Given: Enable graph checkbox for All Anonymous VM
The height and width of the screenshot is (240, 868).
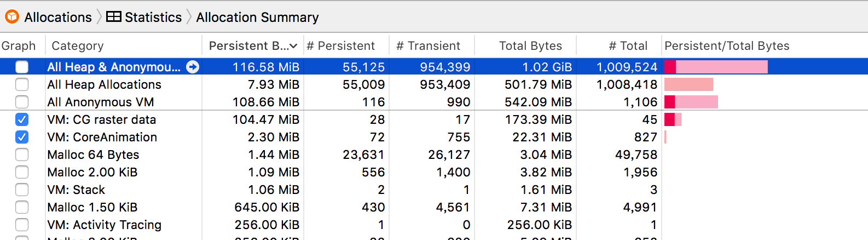Looking at the screenshot, I should (22, 102).
